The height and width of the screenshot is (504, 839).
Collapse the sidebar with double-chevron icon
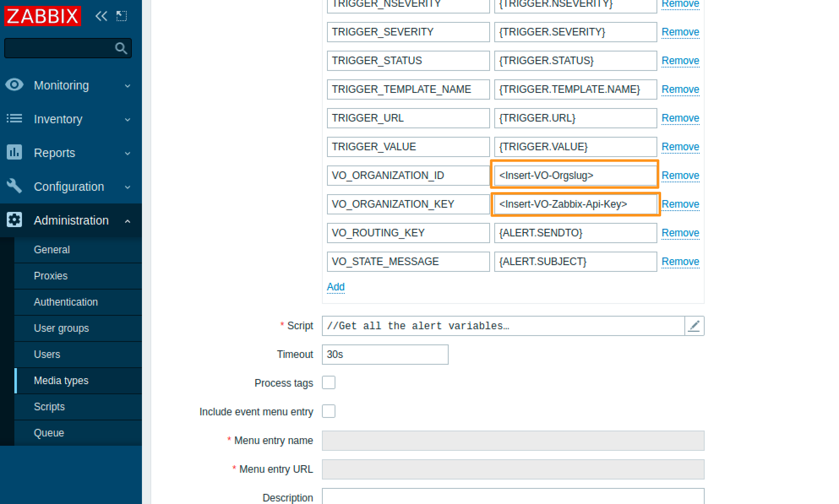[x=101, y=16]
